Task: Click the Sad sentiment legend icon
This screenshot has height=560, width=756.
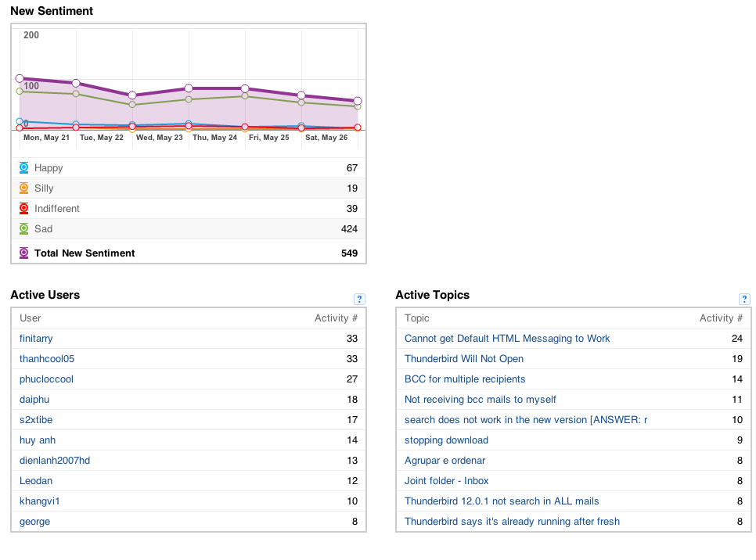Action: 23,228
